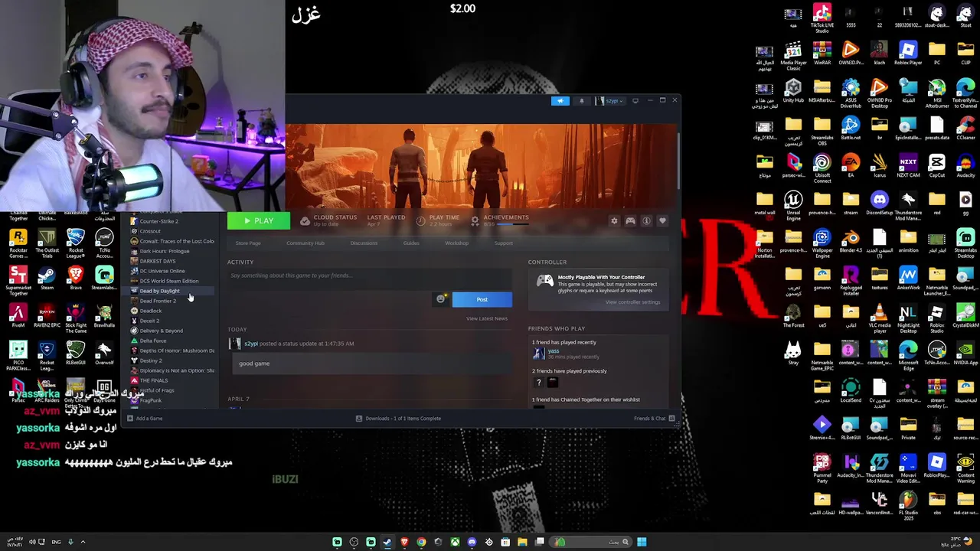Viewport: 980px width, 551px height.
Task: Open EA app desktop icon
Action: (851, 166)
